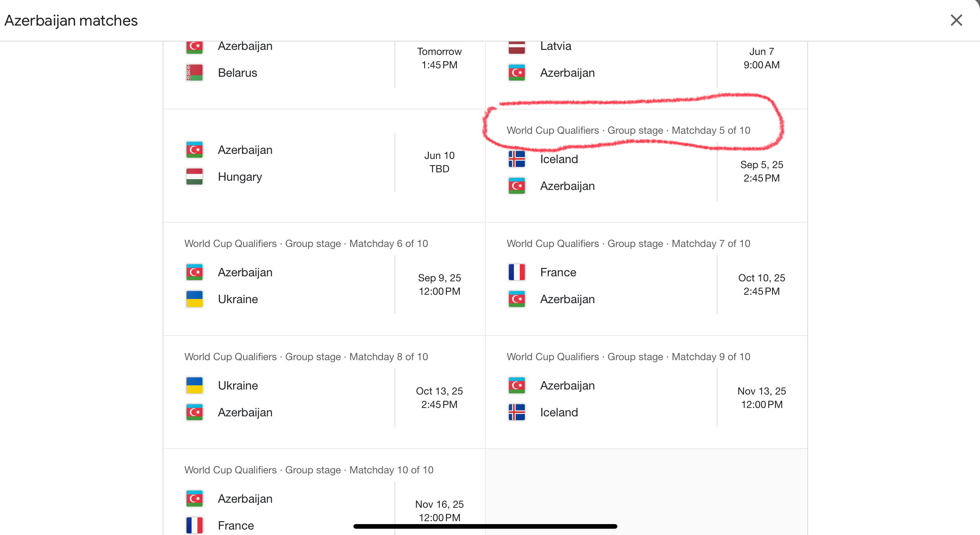Click the Latvia team name
This screenshot has width=980, height=535.
tap(555, 46)
